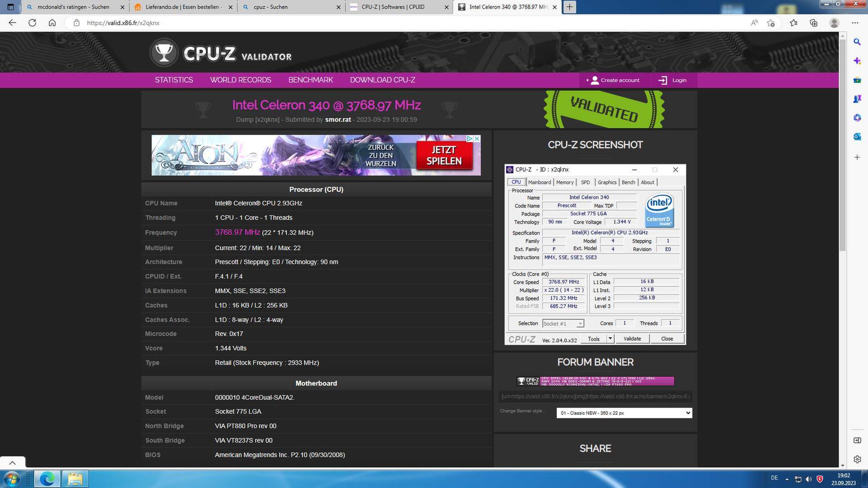Open the STATISTICS menu item
This screenshot has width=868, height=488.
pyautogui.click(x=174, y=80)
